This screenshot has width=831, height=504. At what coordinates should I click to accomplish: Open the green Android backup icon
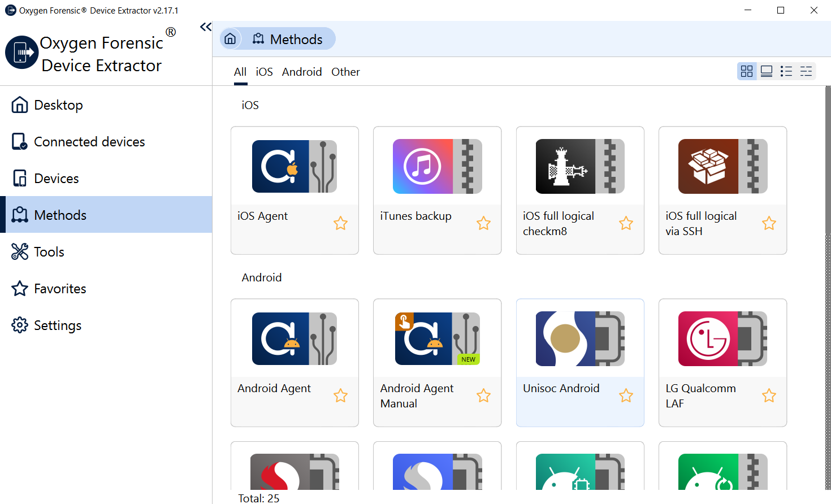point(723,472)
